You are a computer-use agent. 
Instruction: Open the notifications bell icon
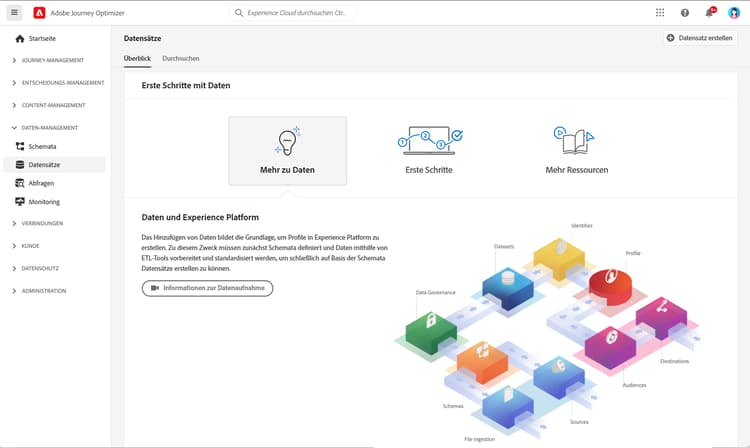click(709, 12)
